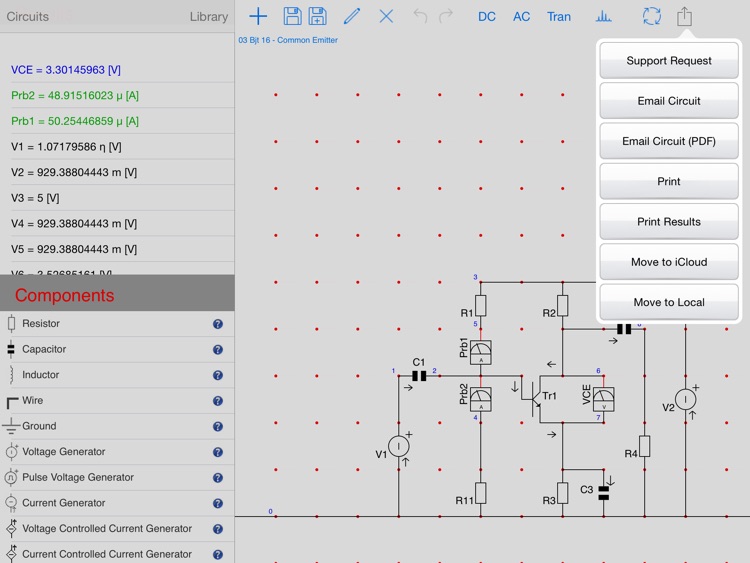750x563 pixels.
Task: Open the Library tab
Action: tap(209, 17)
